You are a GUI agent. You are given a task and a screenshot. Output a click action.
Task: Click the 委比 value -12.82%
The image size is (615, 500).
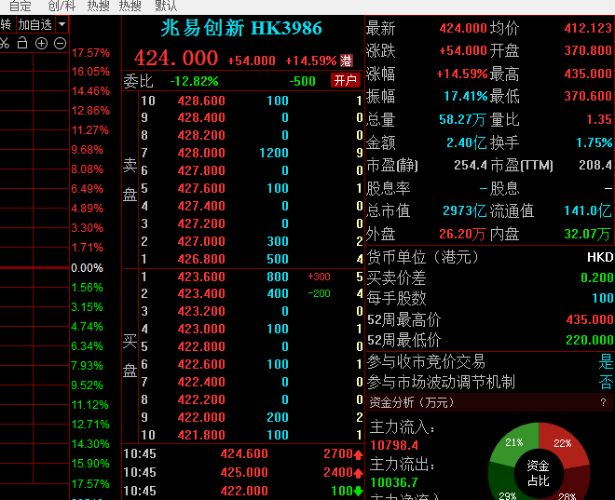click(194, 81)
